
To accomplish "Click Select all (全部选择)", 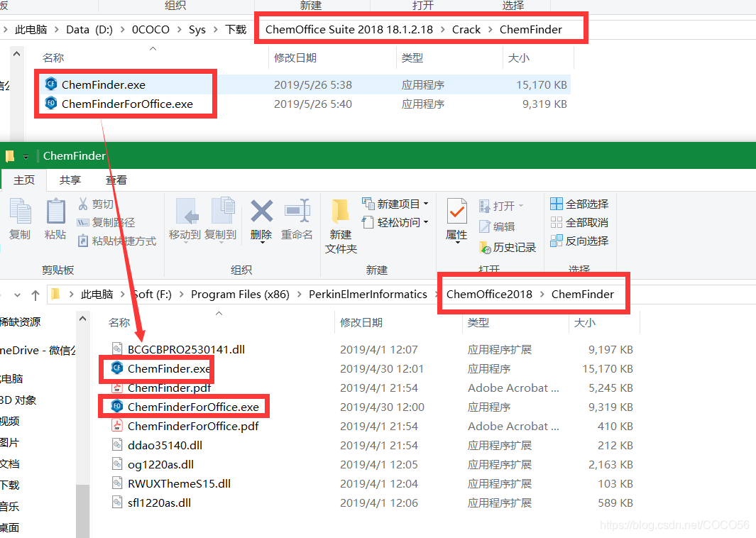I will [579, 204].
